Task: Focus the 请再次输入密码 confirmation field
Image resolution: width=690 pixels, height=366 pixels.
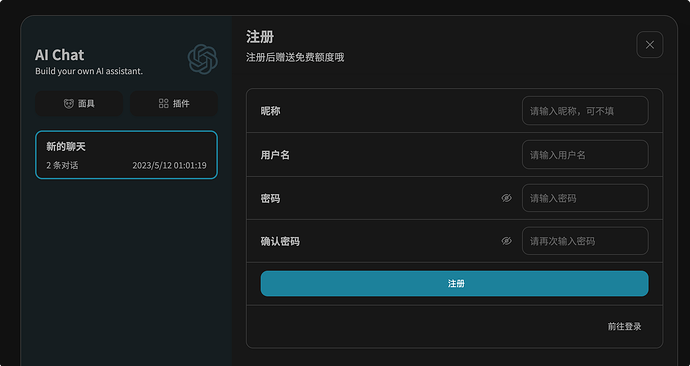Action: point(585,241)
